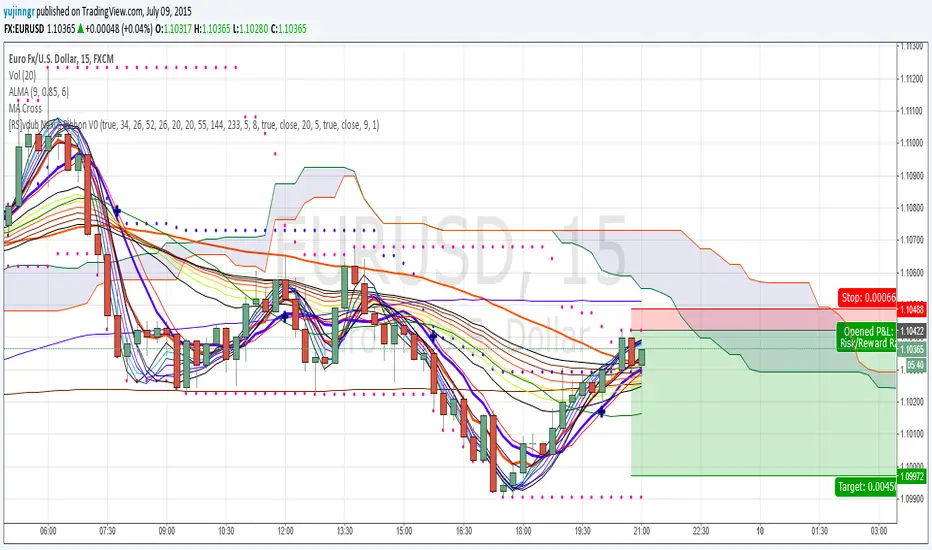932x550 pixels.
Task: Click the 1.10200 price axis label
Action: 912,401
